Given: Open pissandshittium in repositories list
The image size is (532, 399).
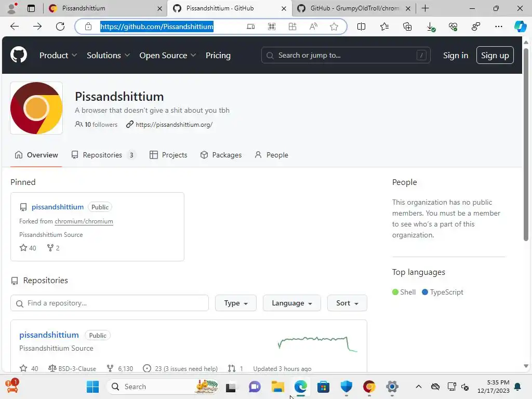Looking at the screenshot, I should point(49,335).
